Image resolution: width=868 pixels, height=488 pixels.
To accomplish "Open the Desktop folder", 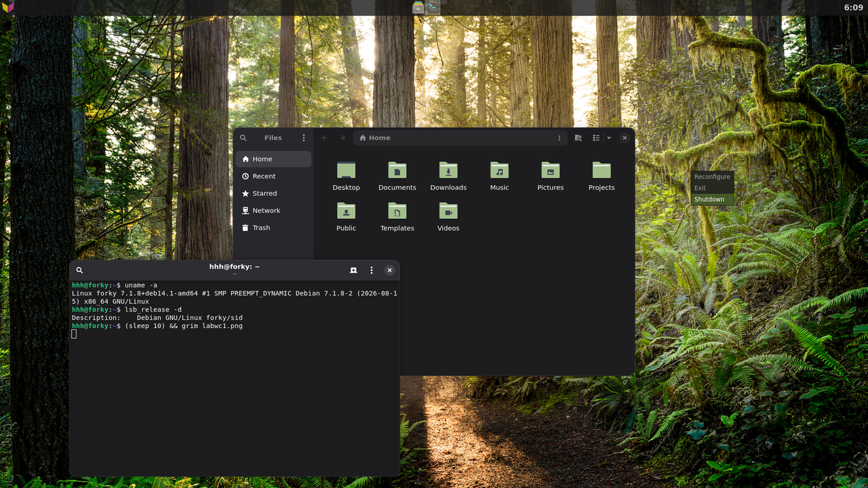I will 346,176.
